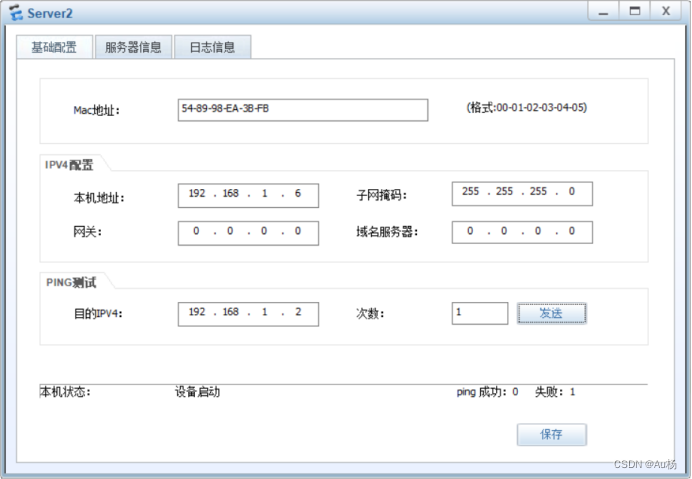Click the 目的IPV4: label

(x=98, y=313)
